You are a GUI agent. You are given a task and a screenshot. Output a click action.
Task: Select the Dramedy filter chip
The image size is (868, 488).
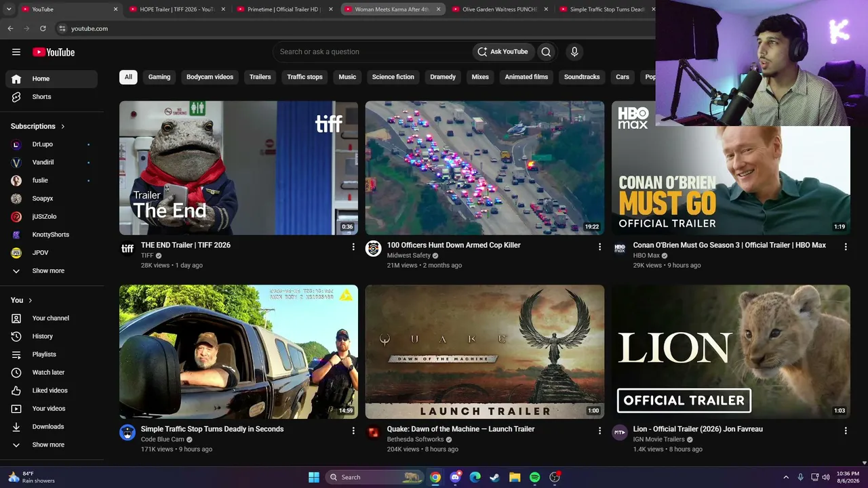[x=443, y=77]
